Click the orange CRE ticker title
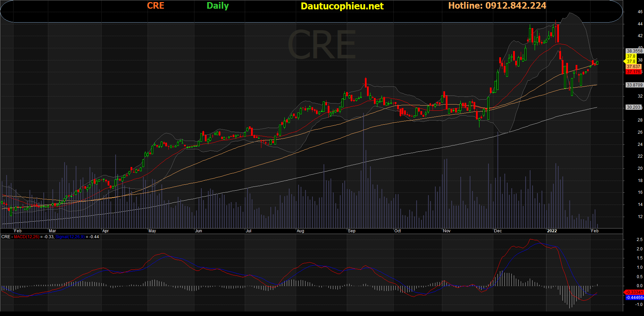 coord(156,6)
